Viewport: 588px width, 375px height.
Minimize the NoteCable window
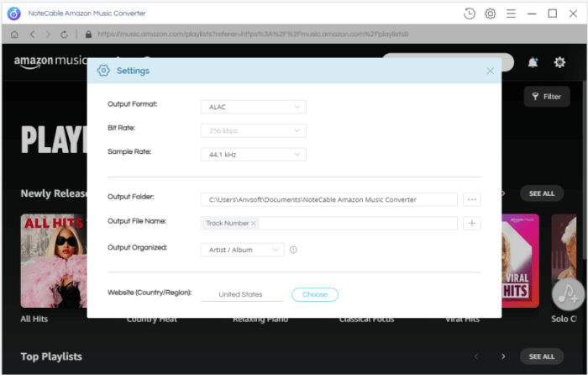pos(532,13)
